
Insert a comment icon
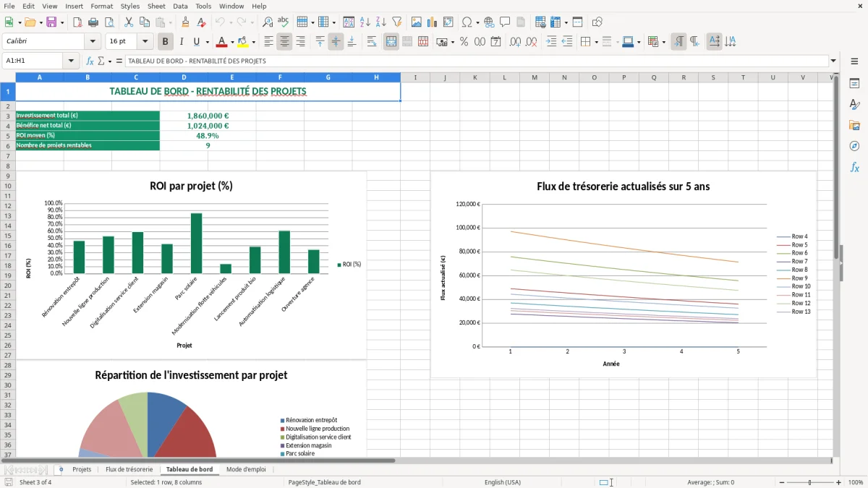click(x=505, y=22)
